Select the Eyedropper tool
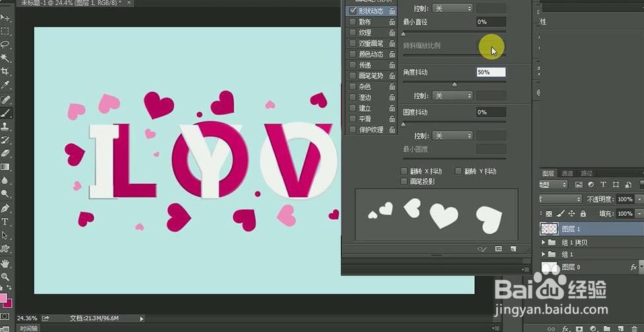 point(5,85)
